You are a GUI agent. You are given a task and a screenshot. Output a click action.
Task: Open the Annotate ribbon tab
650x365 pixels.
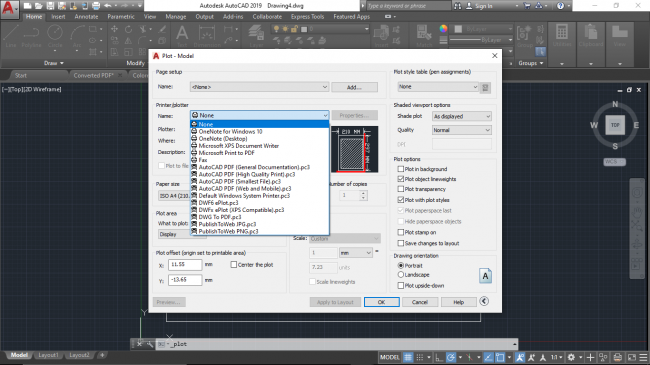click(x=86, y=17)
